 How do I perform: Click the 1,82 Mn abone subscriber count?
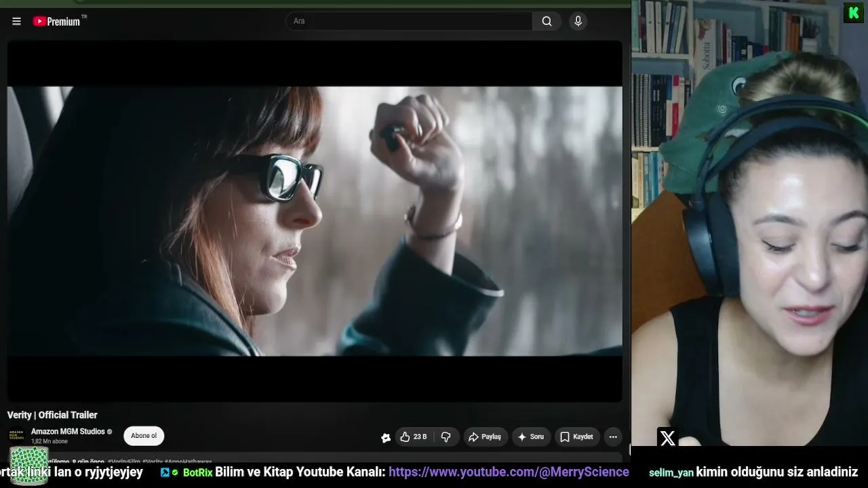50,442
